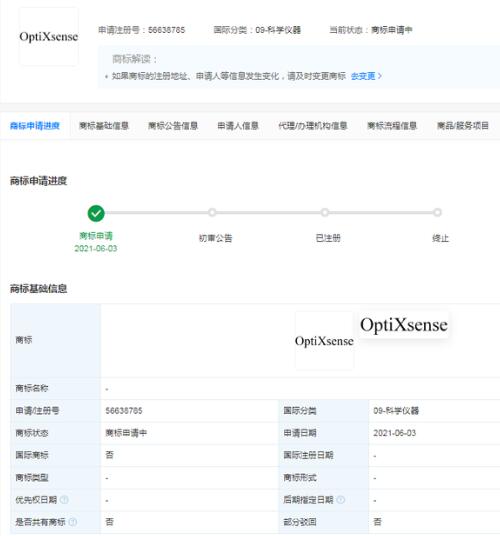Click help icon beside 是否共有商标
The image size is (500, 536).
[x=72, y=522]
